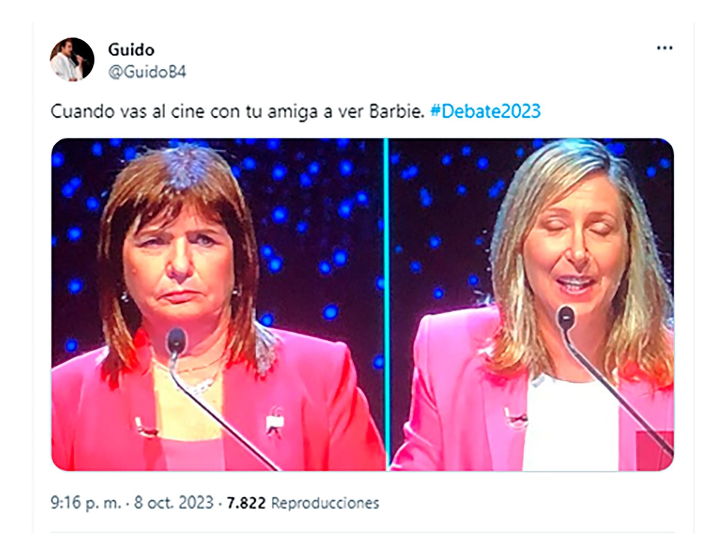Click the Reproducciones label
Image resolution: width=728 pixels, height=560 pixels.
(x=325, y=503)
